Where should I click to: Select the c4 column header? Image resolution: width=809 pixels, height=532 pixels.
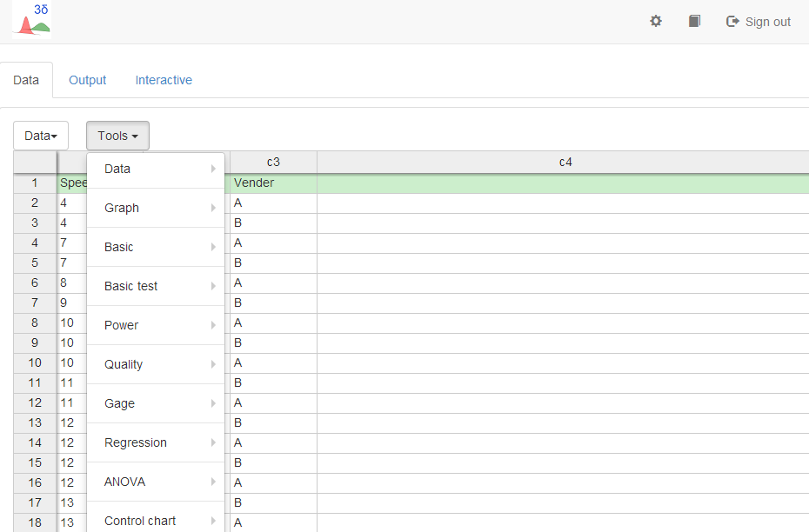(565, 162)
